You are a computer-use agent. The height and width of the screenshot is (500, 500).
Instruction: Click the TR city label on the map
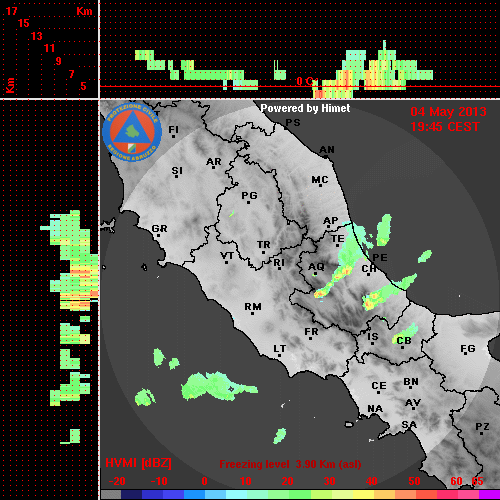[263, 245]
